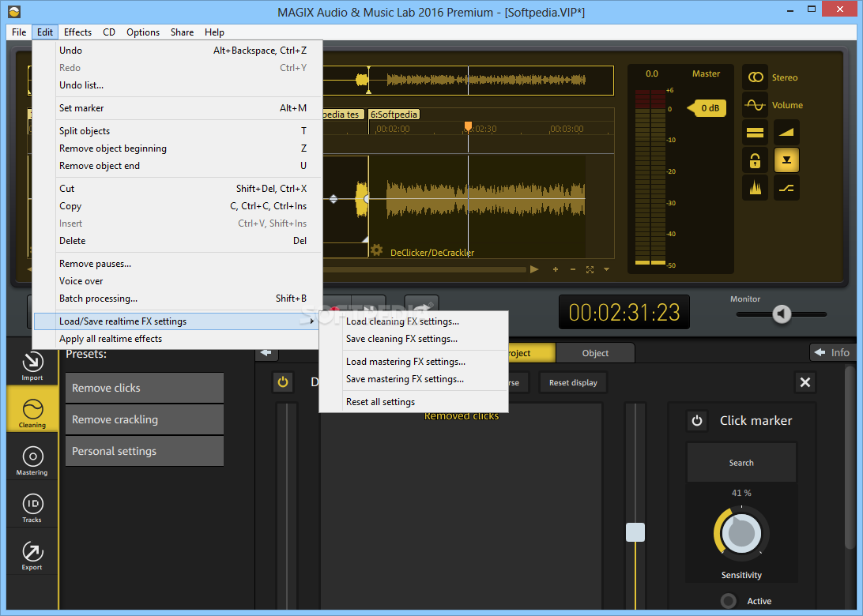Choose Remove object end
Screen dimensions: 863x616
point(177,166)
